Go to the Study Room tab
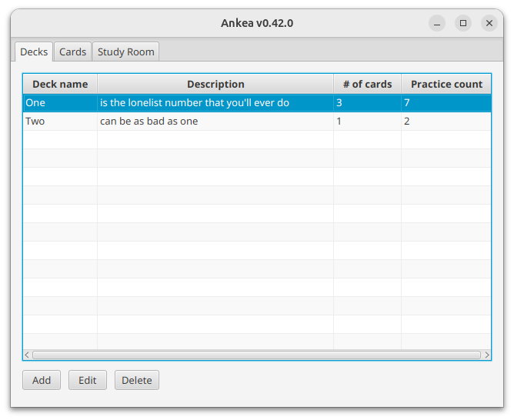The height and width of the screenshot is (420, 514). pos(125,52)
